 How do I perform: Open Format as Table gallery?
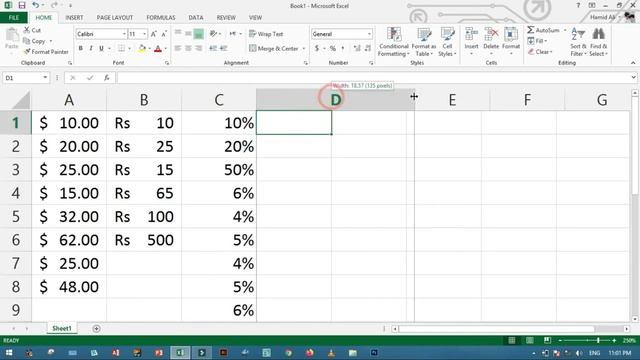pos(424,42)
